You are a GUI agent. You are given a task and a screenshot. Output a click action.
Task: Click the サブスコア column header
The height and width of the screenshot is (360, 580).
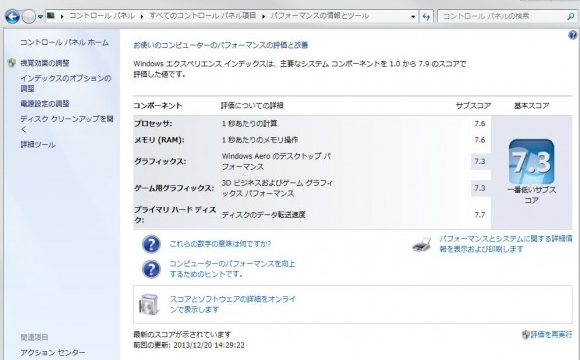(473, 105)
